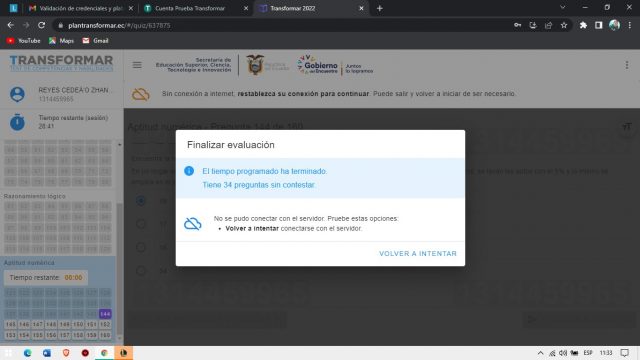Open the Chrome extensions puzzle icon
Image resolution: width=640 pixels, height=360 pixels.
coord(583,25)
